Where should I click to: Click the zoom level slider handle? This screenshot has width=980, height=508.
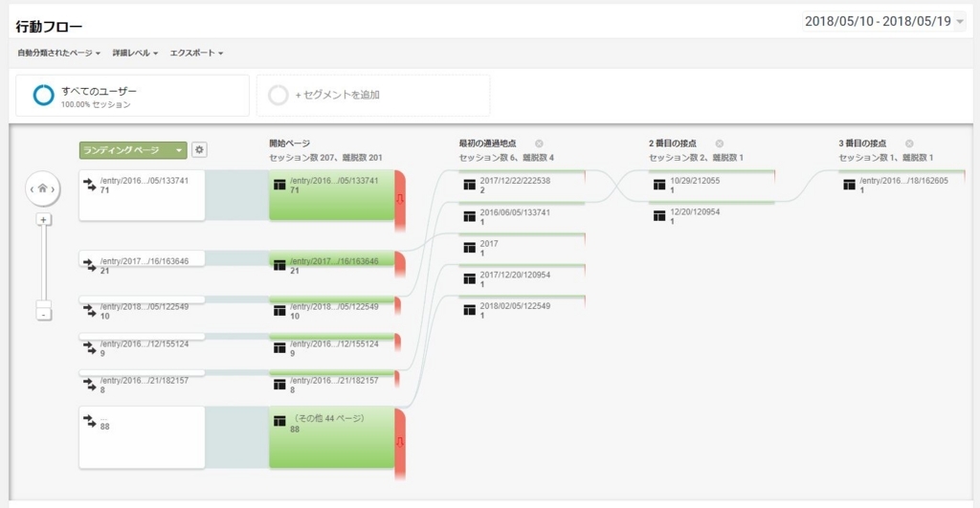[43, 304]
